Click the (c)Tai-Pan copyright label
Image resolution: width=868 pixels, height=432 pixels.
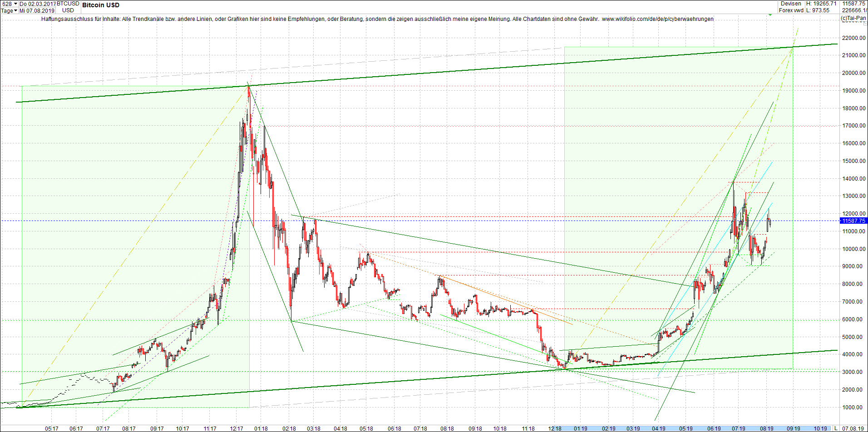[853, 18]
